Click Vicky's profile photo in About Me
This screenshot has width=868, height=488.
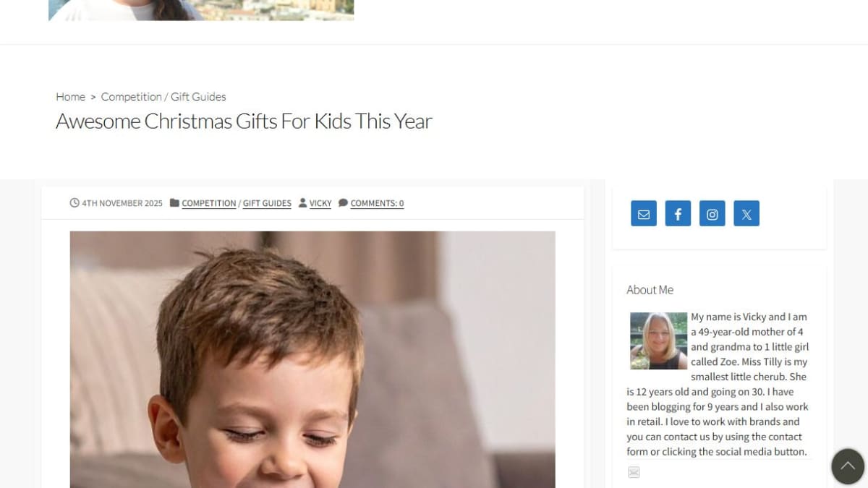658,341
